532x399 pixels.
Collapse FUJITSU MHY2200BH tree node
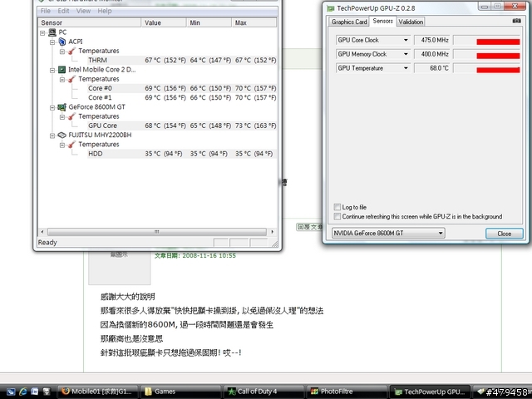52,135
